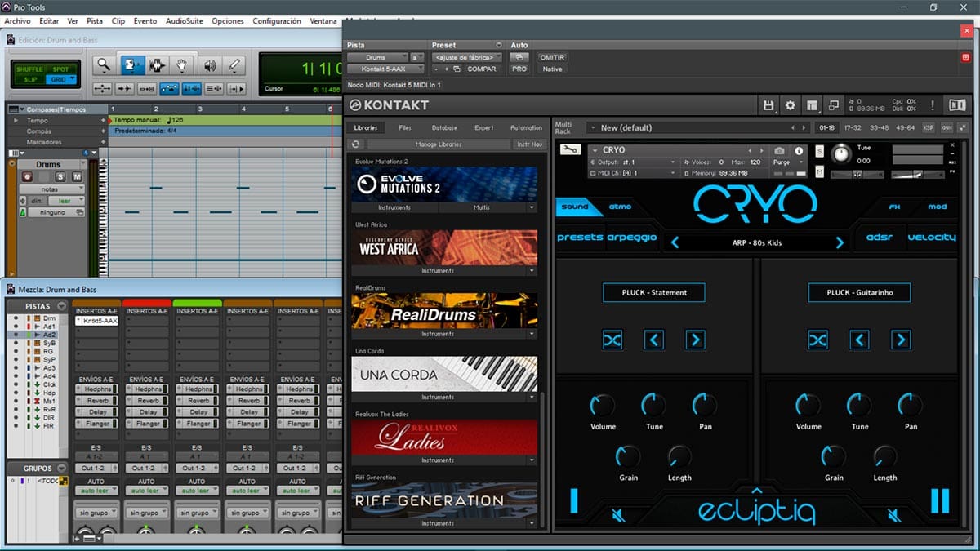The width and height of the screenshot is (980, 551).
Task: Record-enable the Drums track
Action: [x=27, y=177]
